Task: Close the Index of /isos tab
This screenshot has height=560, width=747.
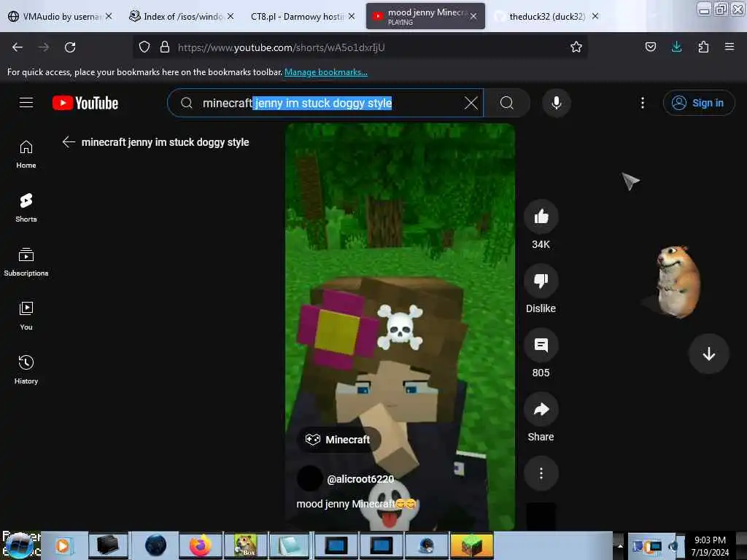Action: [x=231, y=16]
